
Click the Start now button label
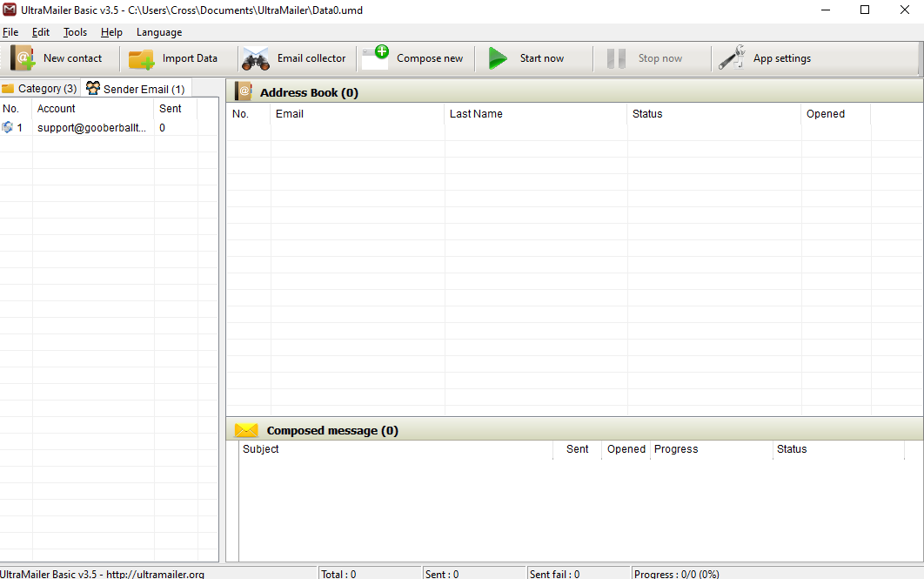(541, 58)
